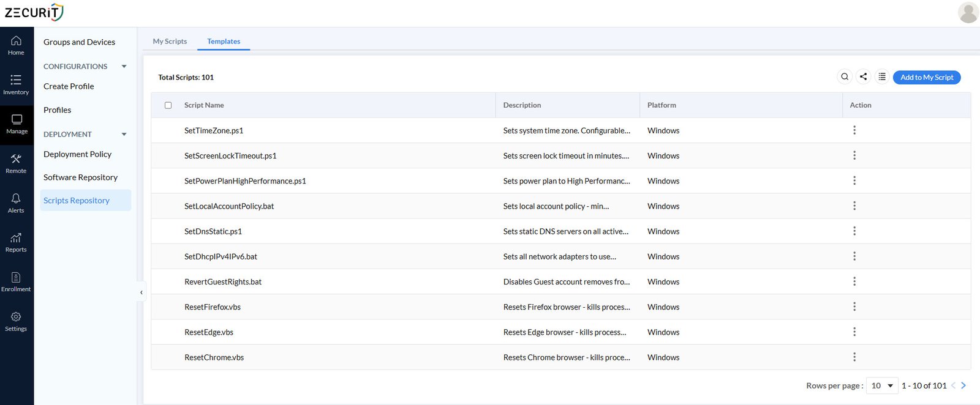
Task: Open Groups and Devices
Action: tap(79, 42)
